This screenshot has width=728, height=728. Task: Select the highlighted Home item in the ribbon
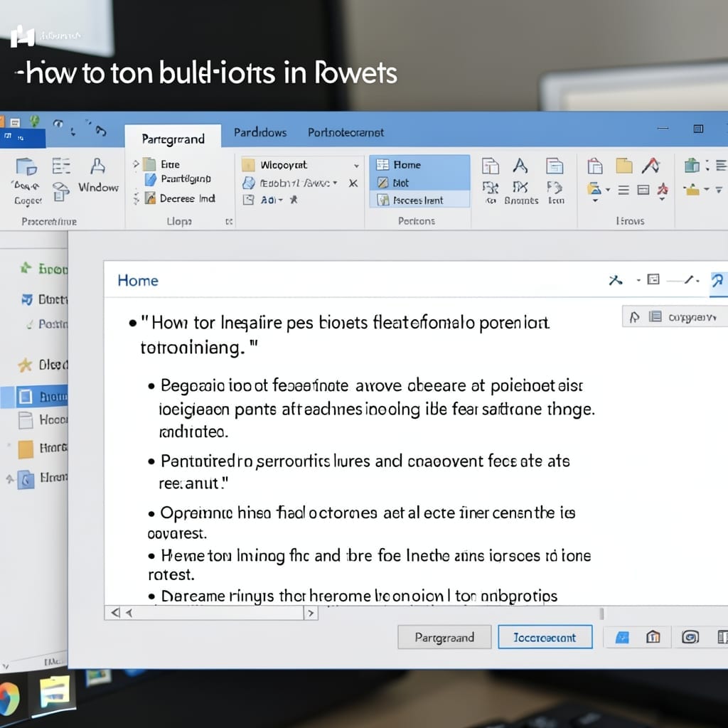point(419,165)
